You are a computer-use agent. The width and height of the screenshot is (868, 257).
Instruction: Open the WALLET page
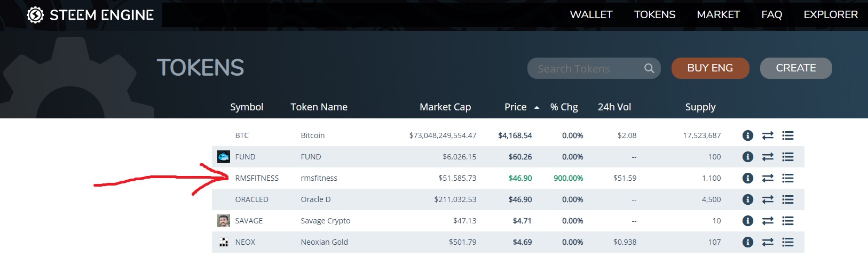(x=591, y=15)
